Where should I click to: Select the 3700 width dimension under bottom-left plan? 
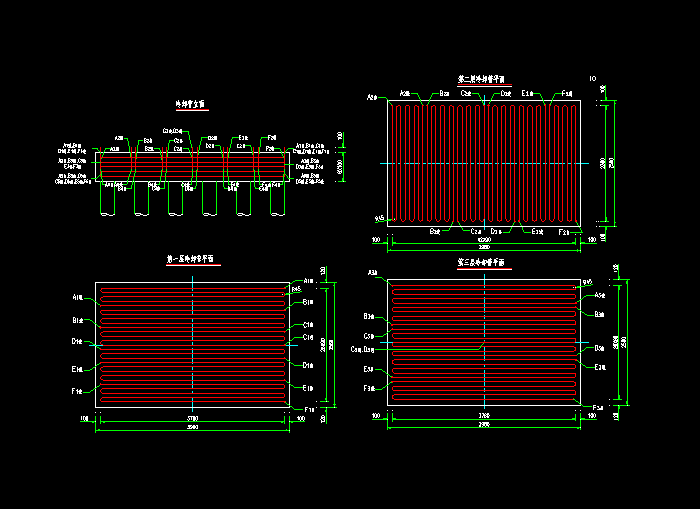pos(193,417)
